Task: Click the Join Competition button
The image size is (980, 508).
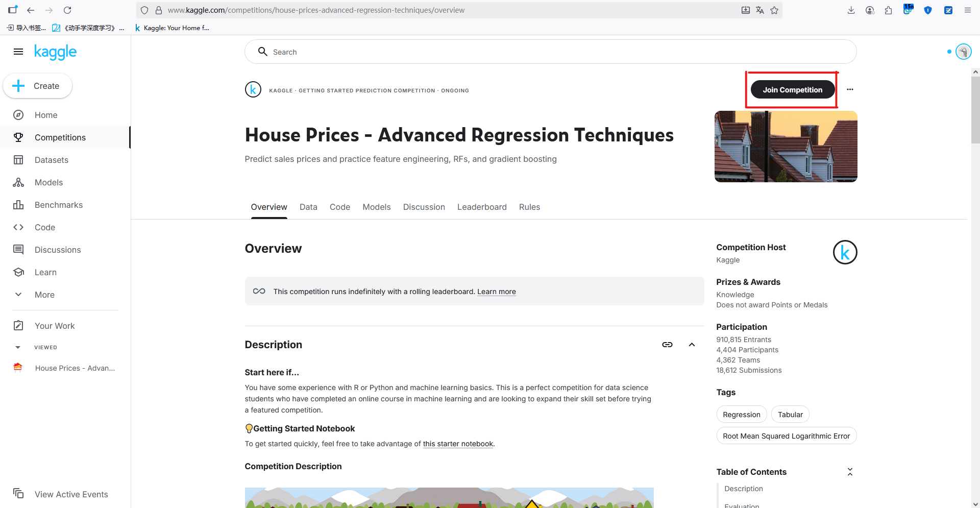Action: [793, 90]
